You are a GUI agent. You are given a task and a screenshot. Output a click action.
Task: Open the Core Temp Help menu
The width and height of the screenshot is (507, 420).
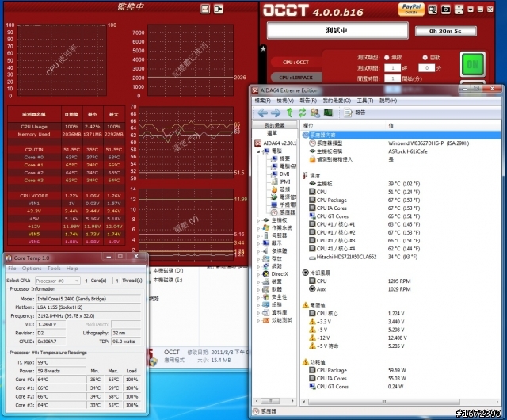click(72, 269)
